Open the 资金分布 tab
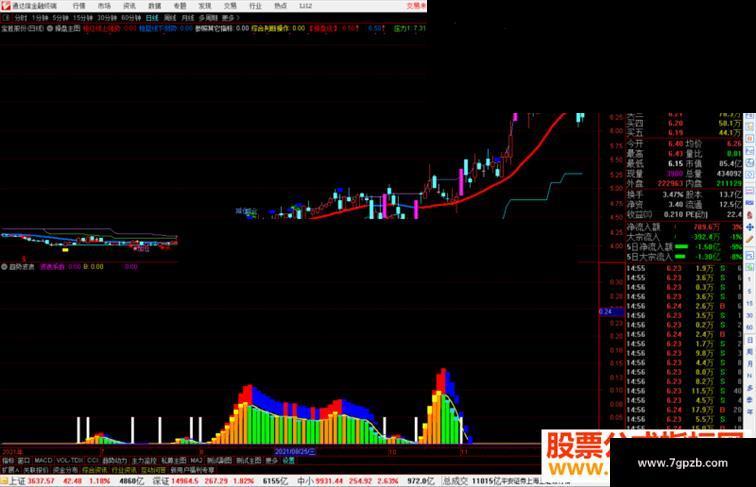The height and width of the screenshot is (487, 756). click(x=65, y=470)
